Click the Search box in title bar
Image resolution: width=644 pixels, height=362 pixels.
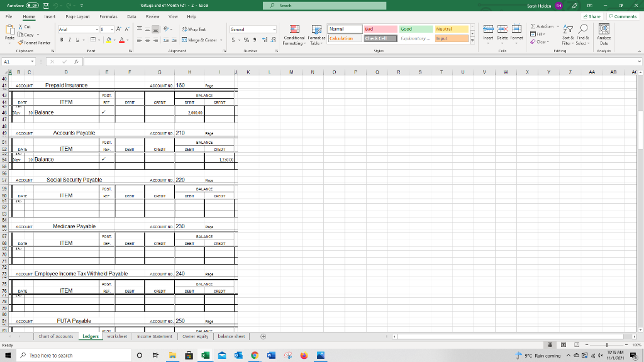[x=325, y=6]
